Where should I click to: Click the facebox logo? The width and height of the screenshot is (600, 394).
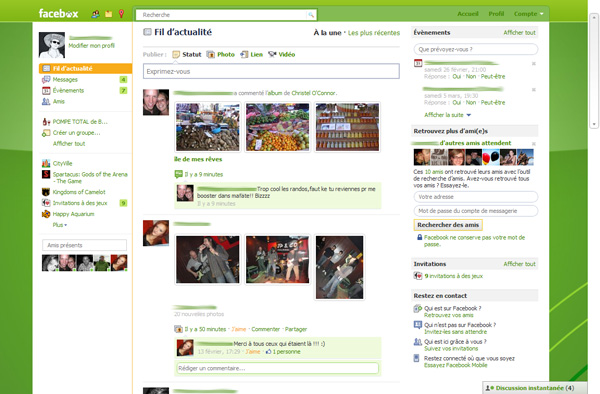pos(58,14)
